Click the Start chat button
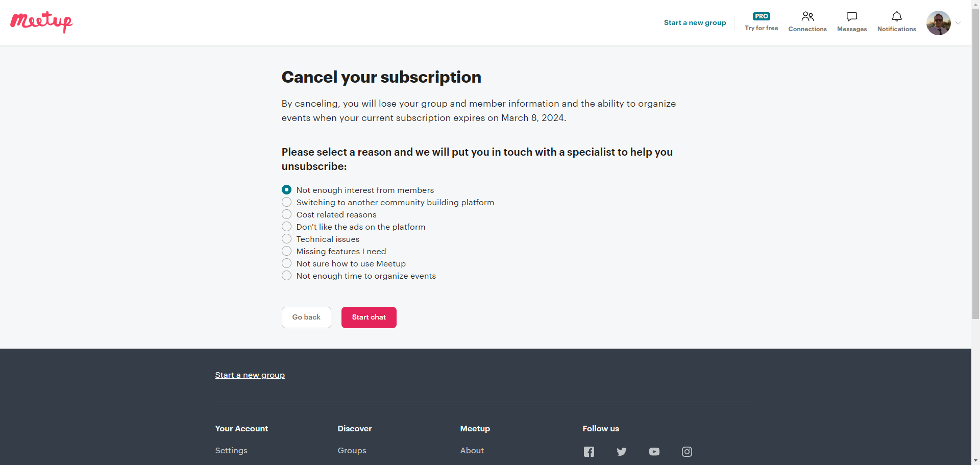Screen dimensions: 980x465 click(x=369, y=317)
